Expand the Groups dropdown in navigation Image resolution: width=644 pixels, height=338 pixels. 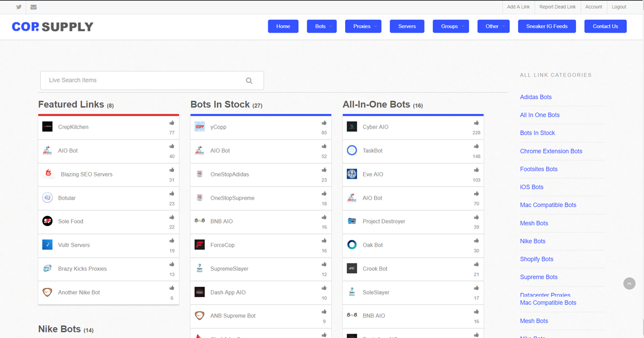pyautogui.click(x=451, y=26)
